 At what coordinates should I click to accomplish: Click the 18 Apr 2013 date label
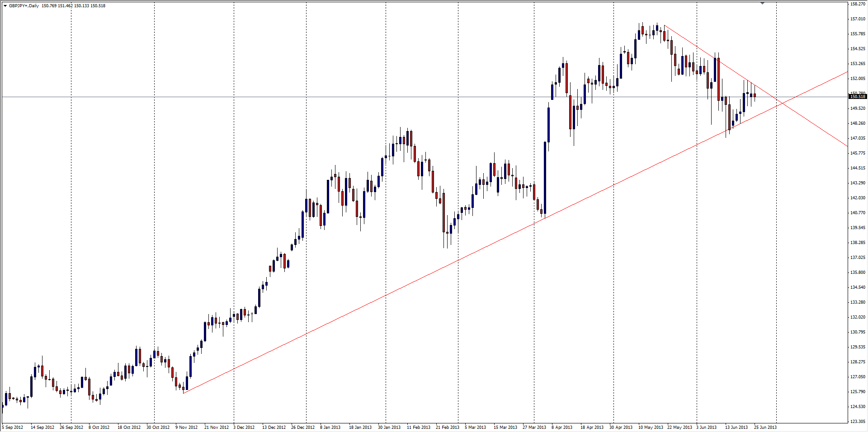(x=592, y=427)
